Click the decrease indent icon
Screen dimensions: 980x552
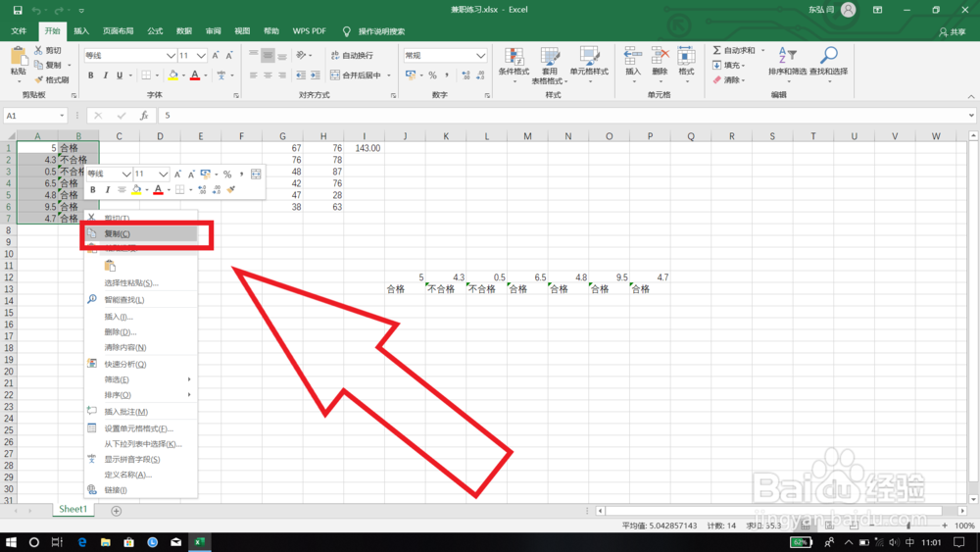(x=301, y=75)
